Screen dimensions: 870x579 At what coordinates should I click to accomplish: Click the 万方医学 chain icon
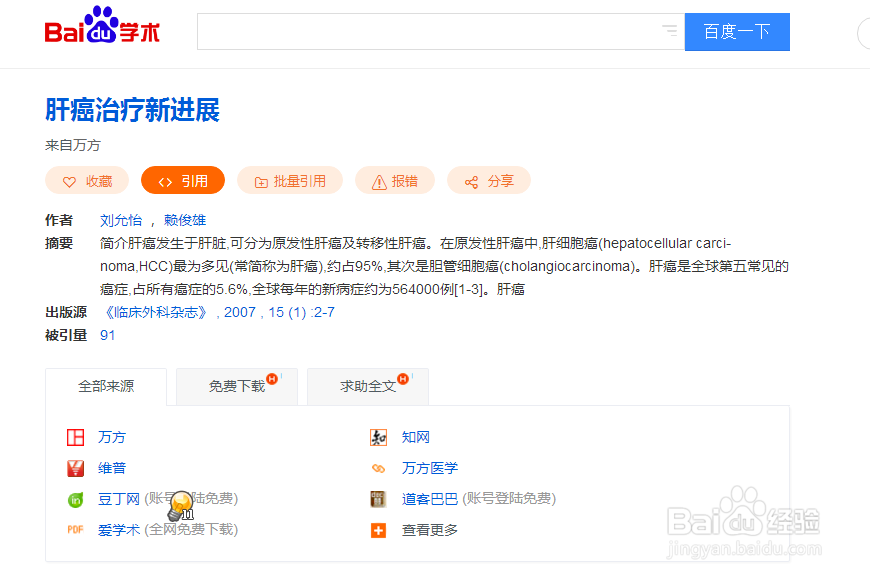(378, 469)
